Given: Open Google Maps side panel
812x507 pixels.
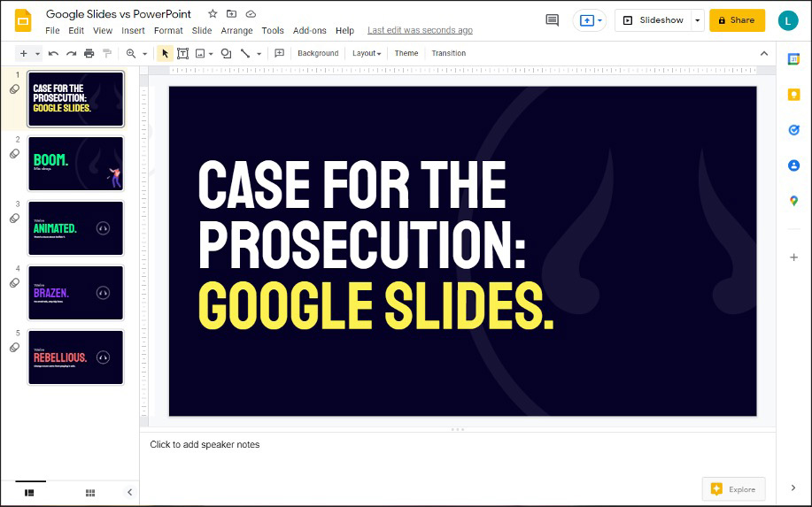Looking at the screenshot, I should [793, 201].
